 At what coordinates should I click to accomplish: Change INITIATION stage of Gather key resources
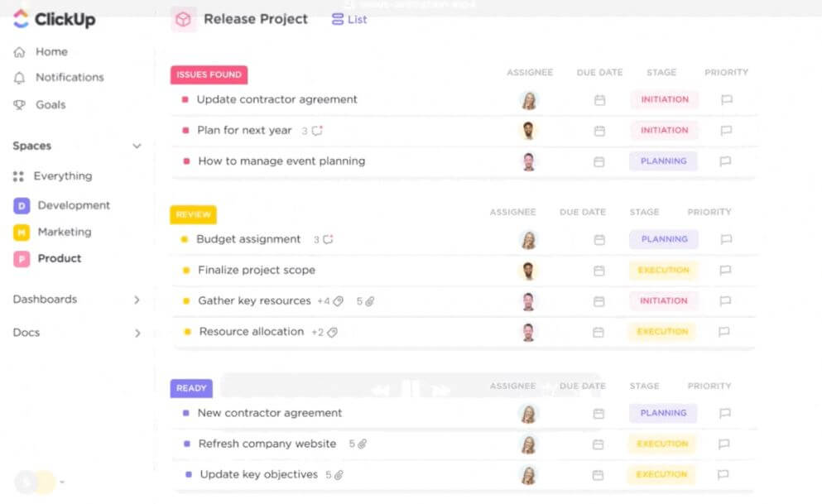(663, 300)
